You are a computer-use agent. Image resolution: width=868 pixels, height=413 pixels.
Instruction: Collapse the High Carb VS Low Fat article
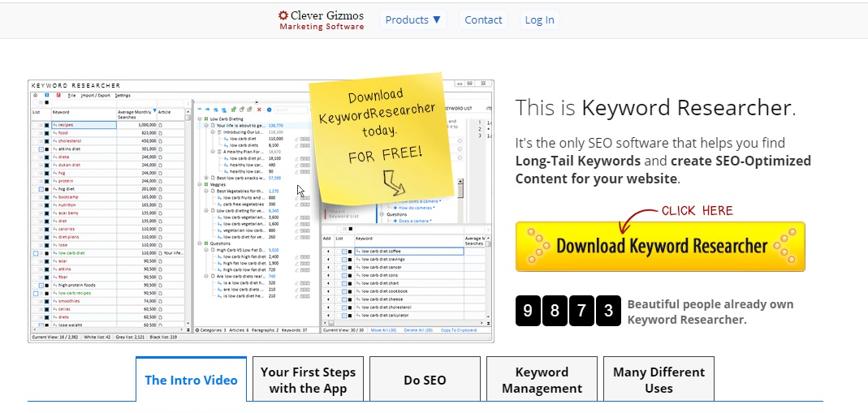206,250
